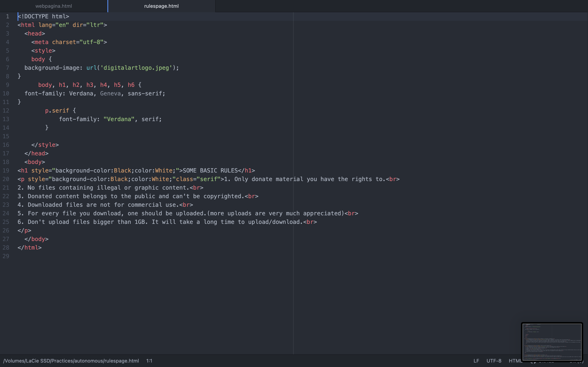
Task: Open go-to-line via the 1:1 cursor position
Action: tap(149, 361)
